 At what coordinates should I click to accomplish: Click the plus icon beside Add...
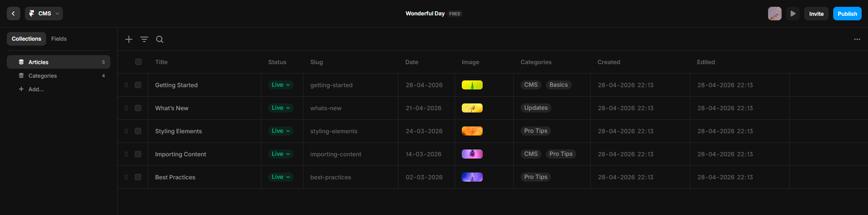21,89
